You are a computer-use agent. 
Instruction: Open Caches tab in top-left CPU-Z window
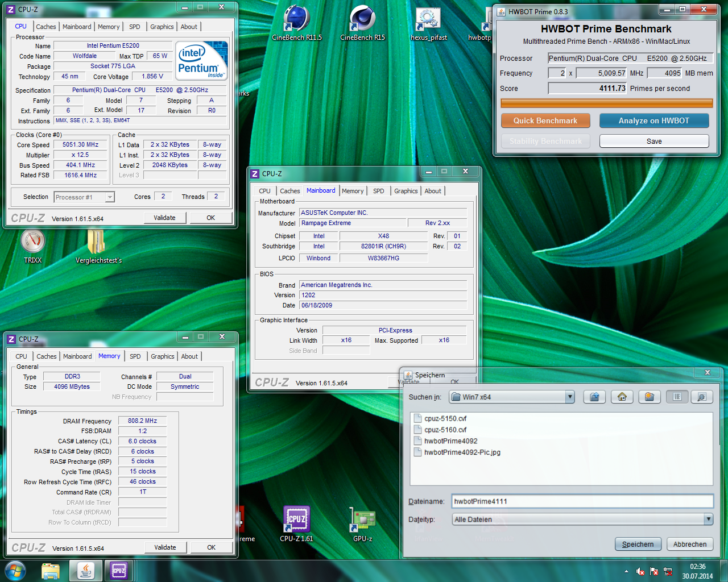point(46,27)
